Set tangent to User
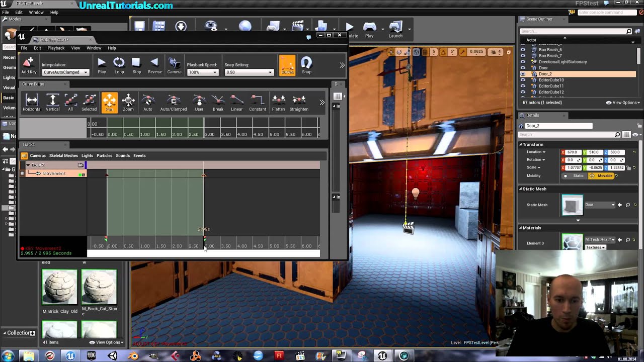The width and height of the screenshot is (644, 362). tap(199, 103)
